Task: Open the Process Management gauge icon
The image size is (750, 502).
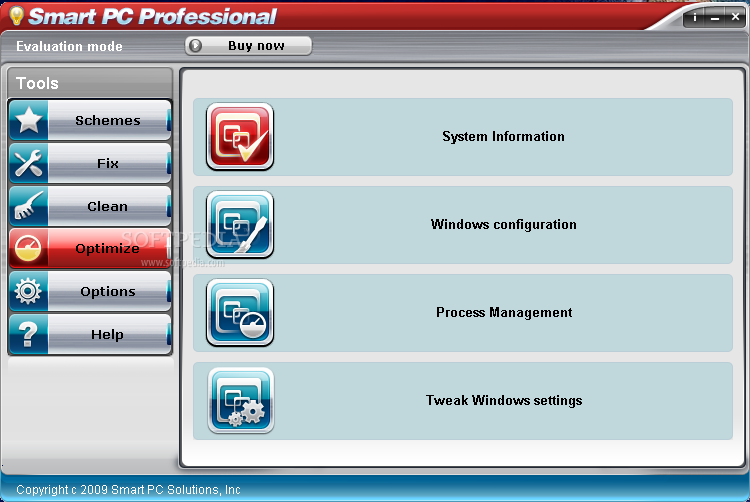Action: pyautogui.click(x=240, y=313)
